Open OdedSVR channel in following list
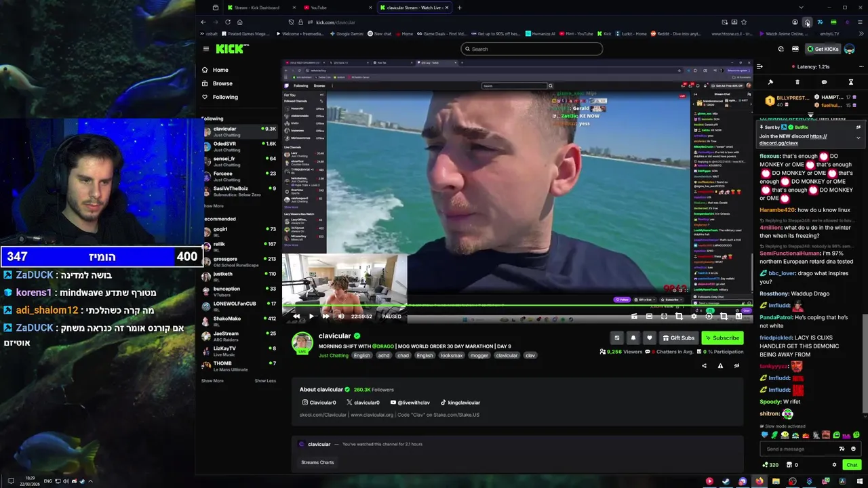Image resolution: width=868 pixels, height=488 pixels. tap(241, 146)
